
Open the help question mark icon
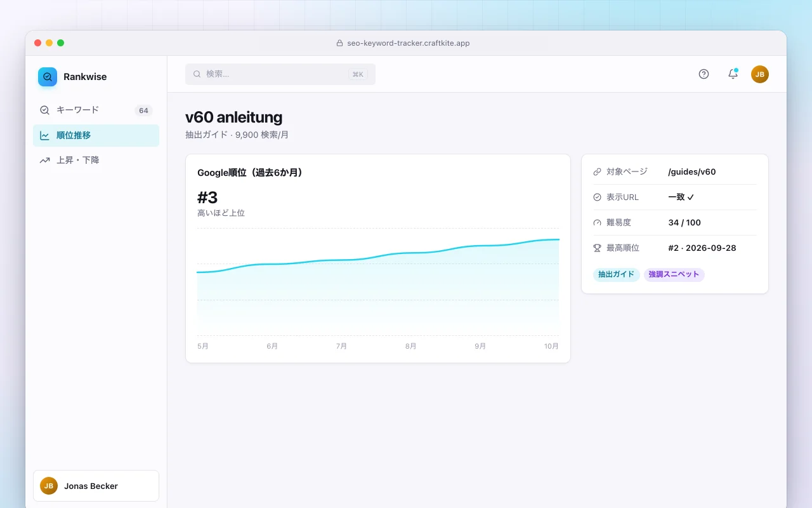(x=704, y=74)
